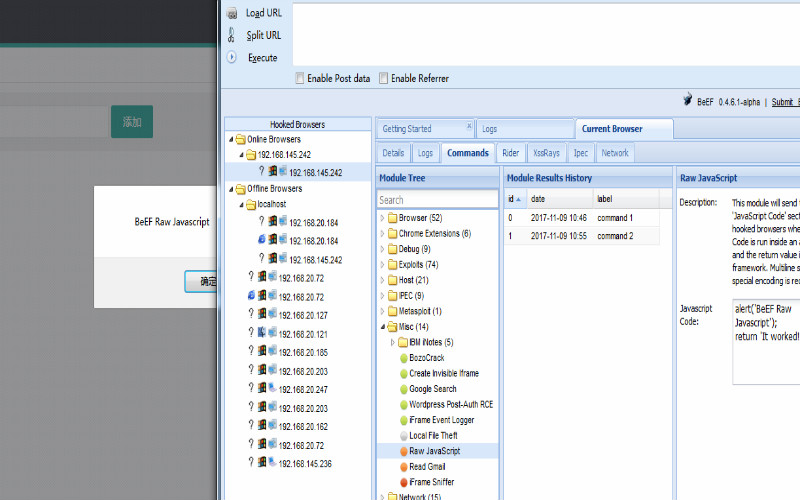
Task: Select the Wordpress Post-Auth RCE module
Action: [451, 405]
